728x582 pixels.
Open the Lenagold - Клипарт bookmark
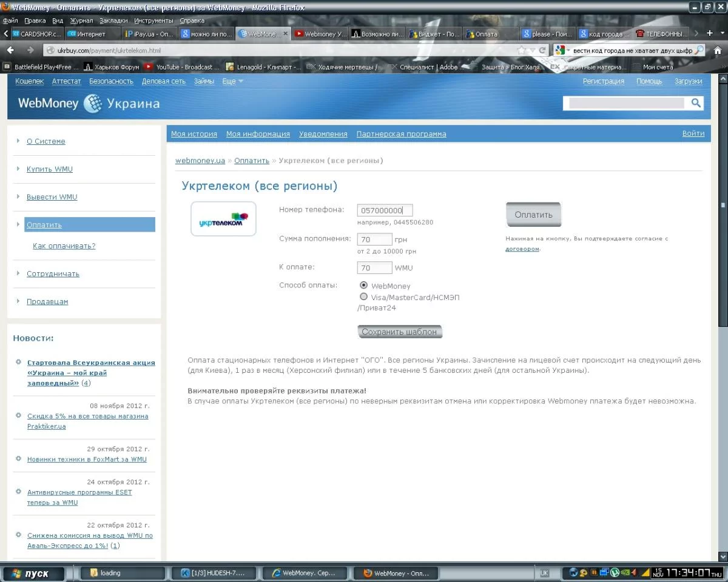point(263,67)
